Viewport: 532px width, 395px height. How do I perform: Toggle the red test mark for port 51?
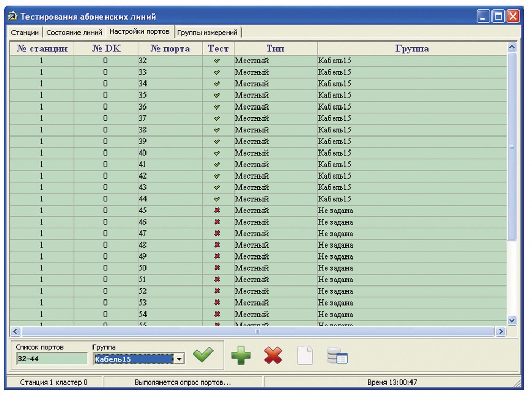(x=217, y=280)
